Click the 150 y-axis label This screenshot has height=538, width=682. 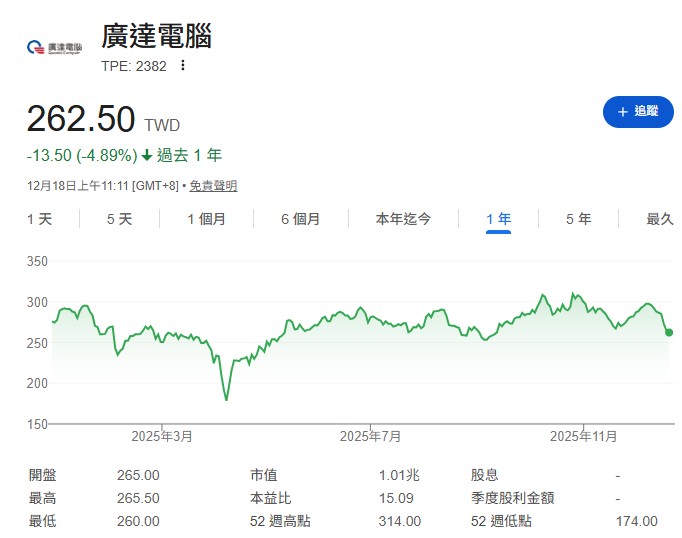point(37,424)
